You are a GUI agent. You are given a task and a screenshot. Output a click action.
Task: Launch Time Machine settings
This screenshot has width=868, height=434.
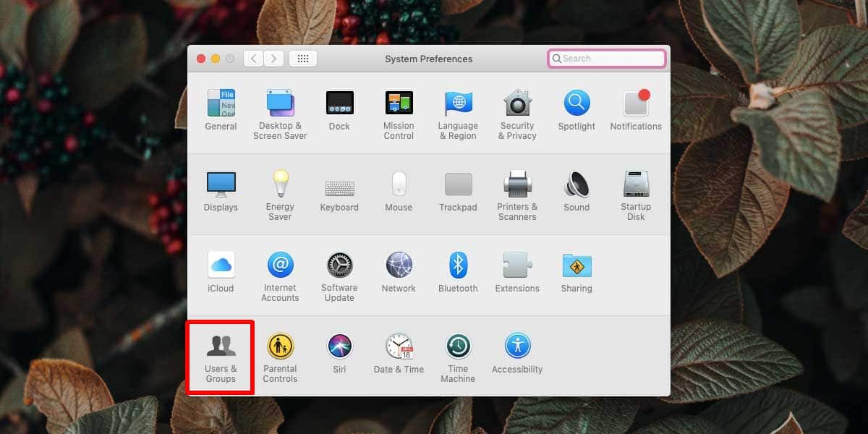(458, 347)
